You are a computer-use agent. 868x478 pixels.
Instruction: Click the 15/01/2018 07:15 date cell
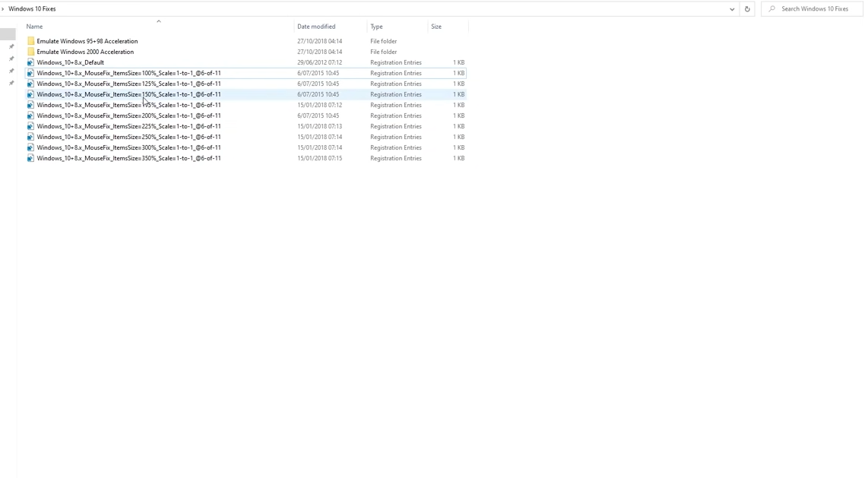coord(319,158)
